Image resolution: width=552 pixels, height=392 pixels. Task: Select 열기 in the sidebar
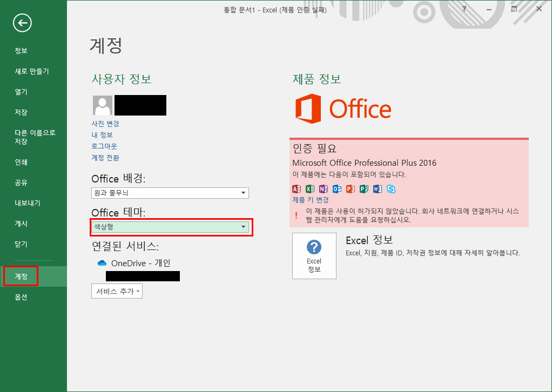[x=21, y=92]
